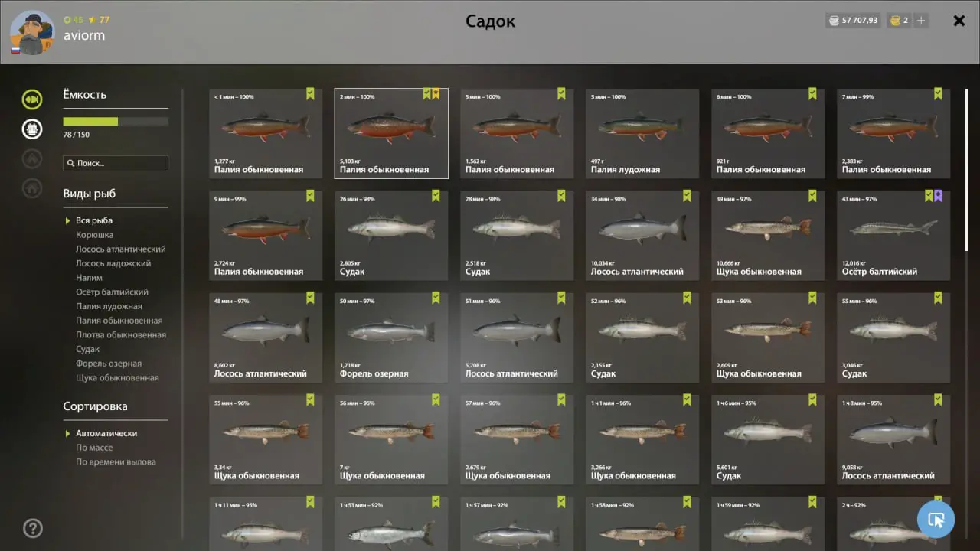The height and width of the screenshot is (551, 980).
Task: Filter by Лосось атлантический species
Action: pos(120,249)
